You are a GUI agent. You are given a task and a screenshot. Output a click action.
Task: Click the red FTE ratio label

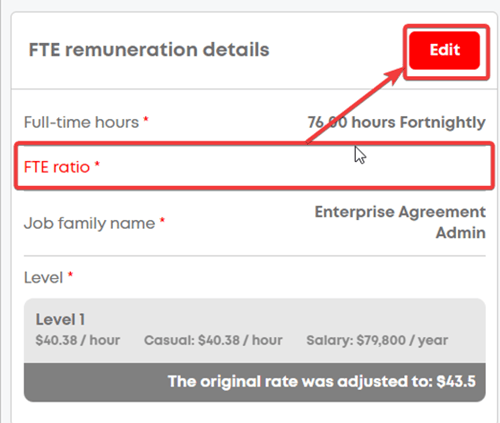click(57, 167)
